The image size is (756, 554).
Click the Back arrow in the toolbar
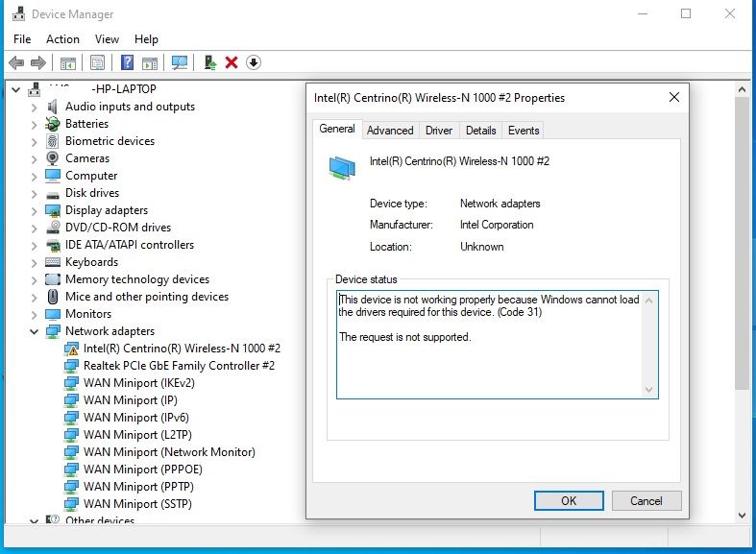(x=16, y=62)
